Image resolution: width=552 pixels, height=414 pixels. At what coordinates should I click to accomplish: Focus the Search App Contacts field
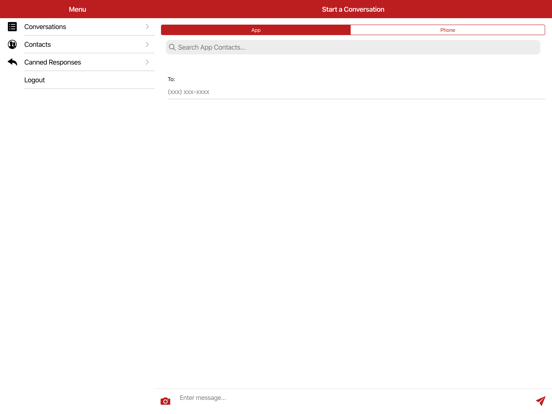coord(353,47)
